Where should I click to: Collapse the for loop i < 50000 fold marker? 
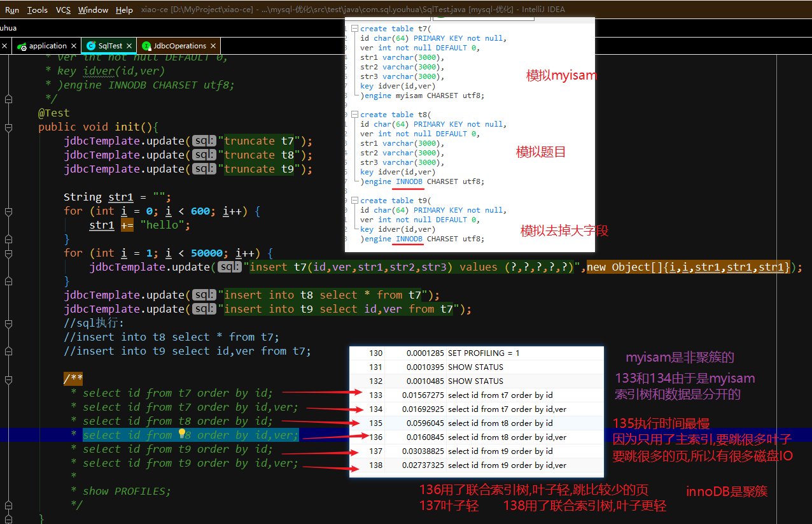point(8,253)
